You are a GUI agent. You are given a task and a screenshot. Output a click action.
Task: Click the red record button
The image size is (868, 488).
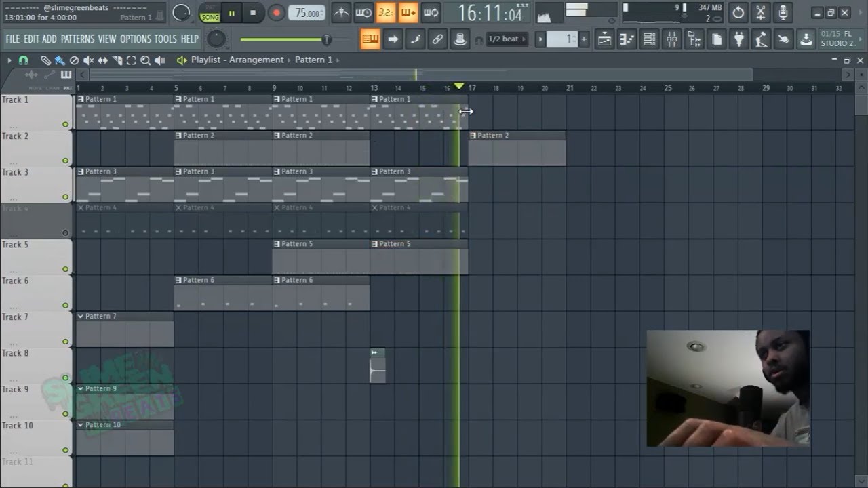coord(276,12)
